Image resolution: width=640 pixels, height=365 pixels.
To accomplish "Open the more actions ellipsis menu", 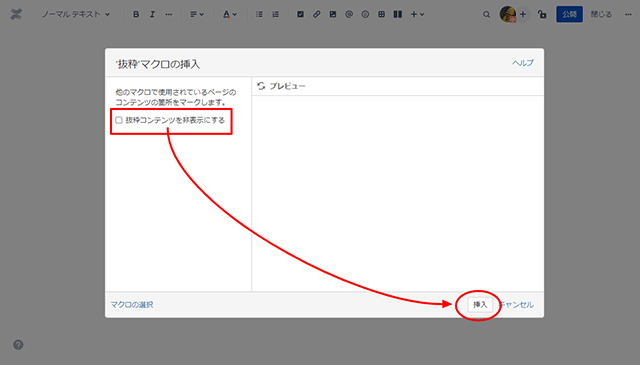I will (628, 14).
